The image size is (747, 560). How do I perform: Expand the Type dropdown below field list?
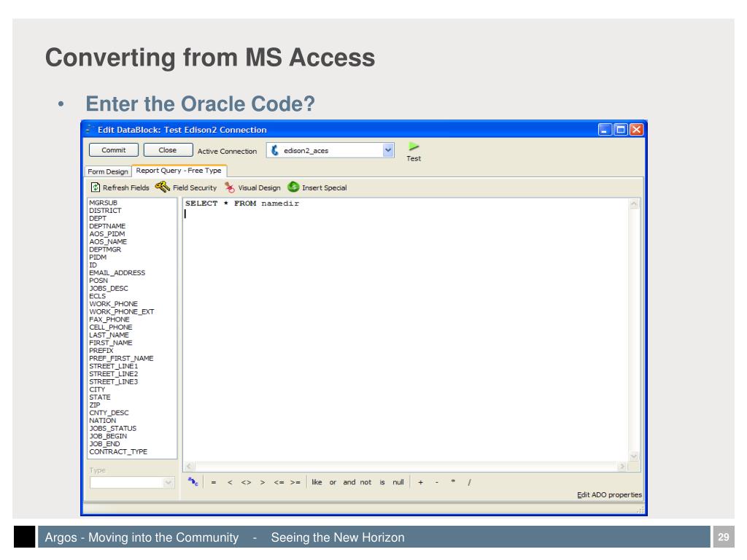click(x=169, y=483)
